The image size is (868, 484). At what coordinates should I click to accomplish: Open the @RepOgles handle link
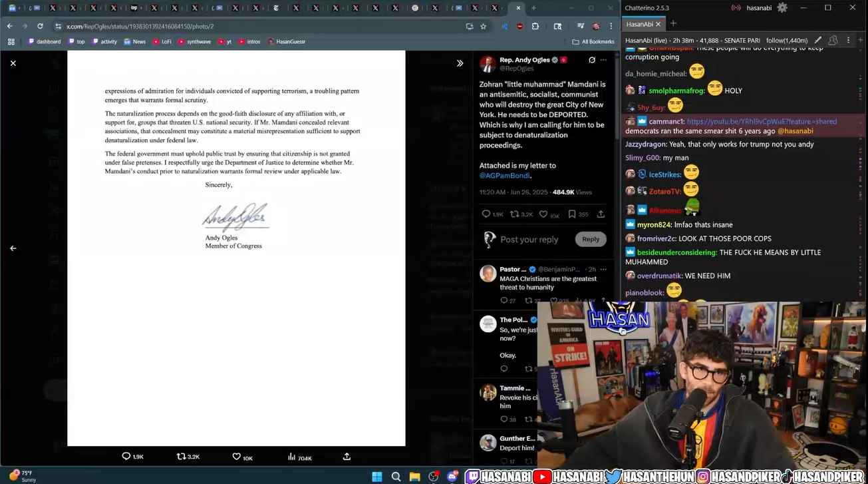(x=517, y=69)
